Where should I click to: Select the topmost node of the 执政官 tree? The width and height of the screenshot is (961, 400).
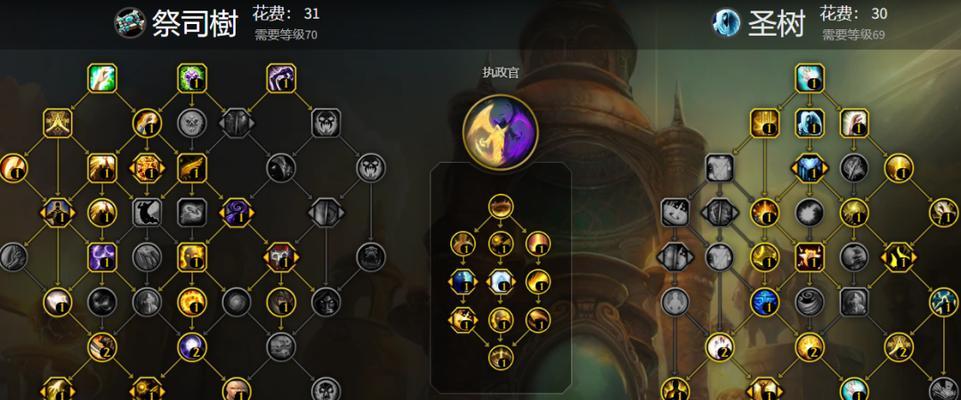tap(501, 206)
